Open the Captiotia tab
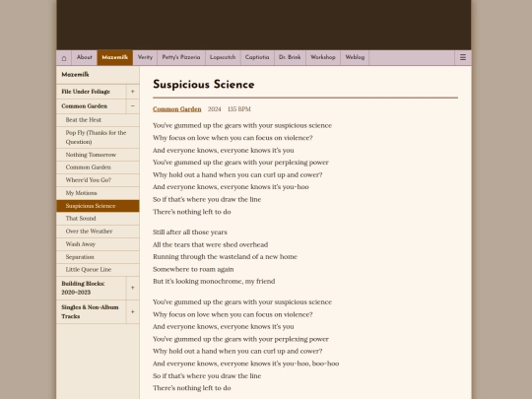Image resolution: width=532 pixels, height=399 pixels. point(257,58)
